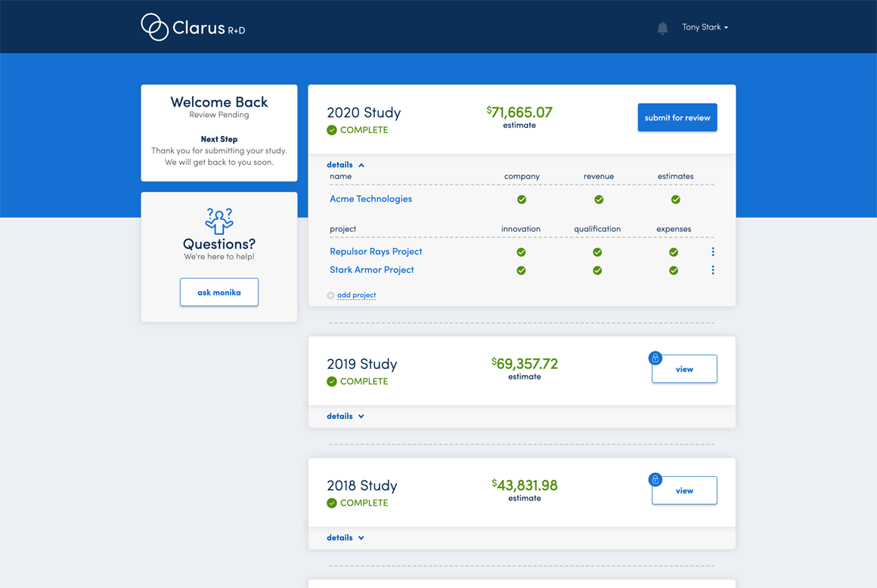Click the 2020 Study title
The image size is (877, 588).
click(364, 113)
